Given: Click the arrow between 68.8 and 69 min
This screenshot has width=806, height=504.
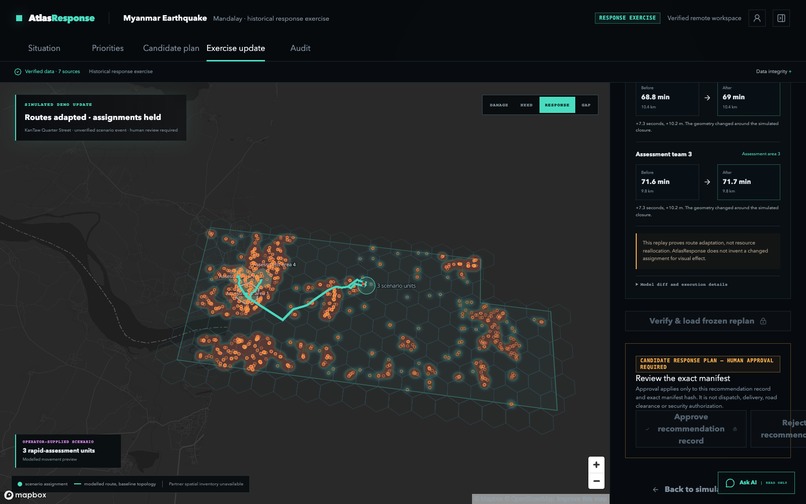Looking at the screenshot, I should click(x=707, y=98).
